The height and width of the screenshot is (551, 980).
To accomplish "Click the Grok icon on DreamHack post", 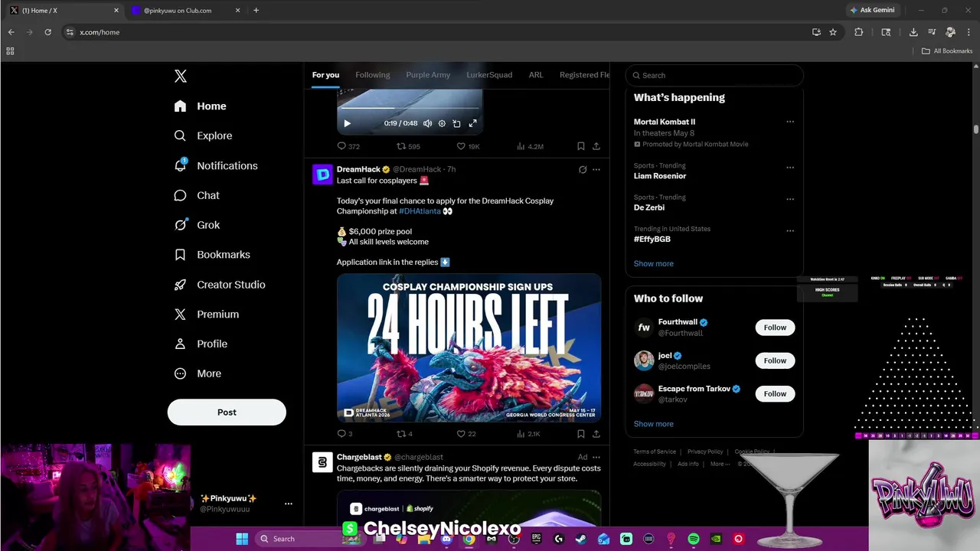I will [583, 169].
